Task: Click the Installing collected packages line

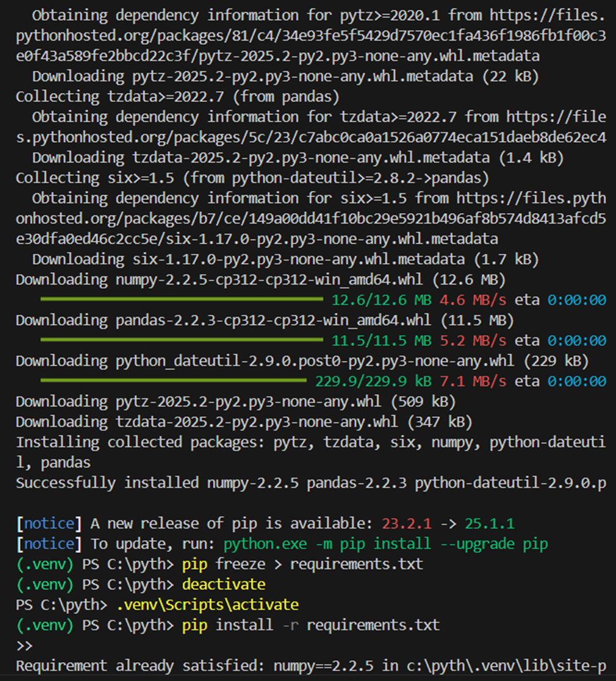Action: click(x=310, y=442)
